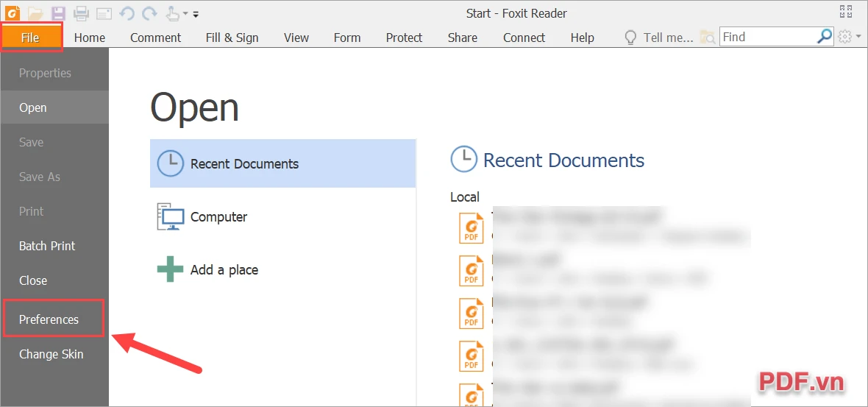Choose Save As in the File sidebar
Screen dimensions: 868x407
54,177
